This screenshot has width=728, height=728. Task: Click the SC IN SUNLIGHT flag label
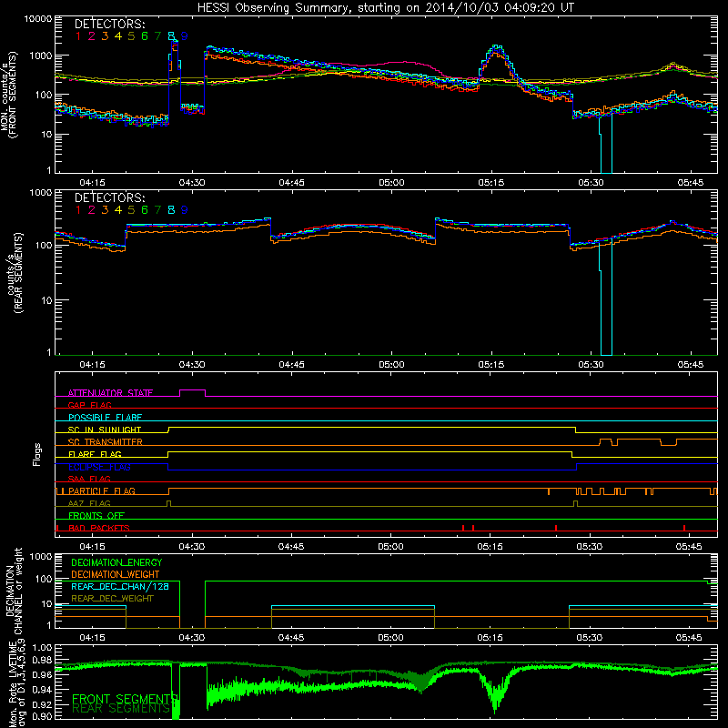(105, 430)
